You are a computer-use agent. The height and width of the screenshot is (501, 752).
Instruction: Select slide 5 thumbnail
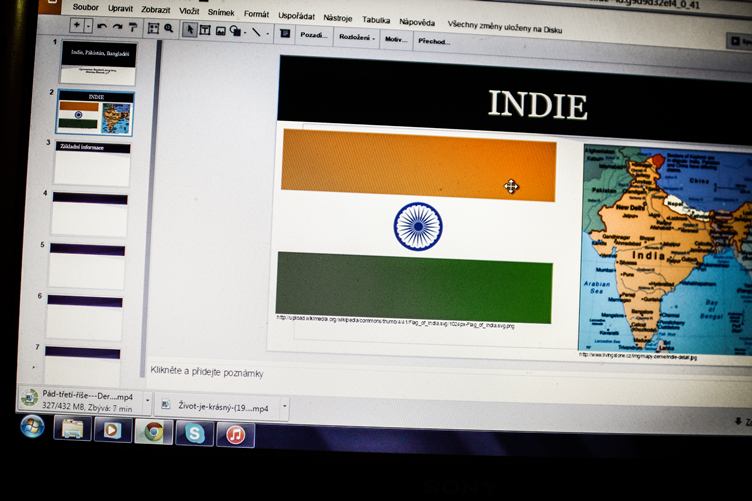click(87, 266)
